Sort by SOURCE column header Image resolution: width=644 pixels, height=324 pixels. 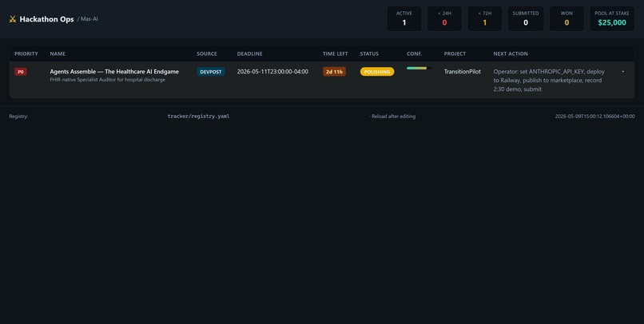[207, 53]
